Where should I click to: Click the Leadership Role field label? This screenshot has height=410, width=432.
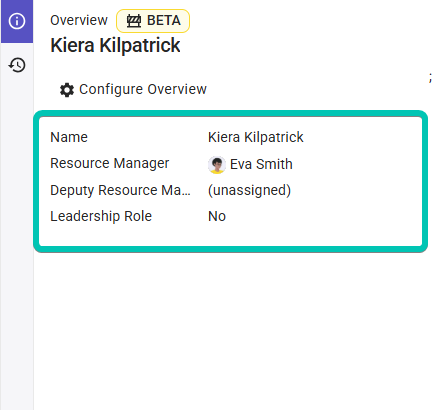(x=101, y=216)
